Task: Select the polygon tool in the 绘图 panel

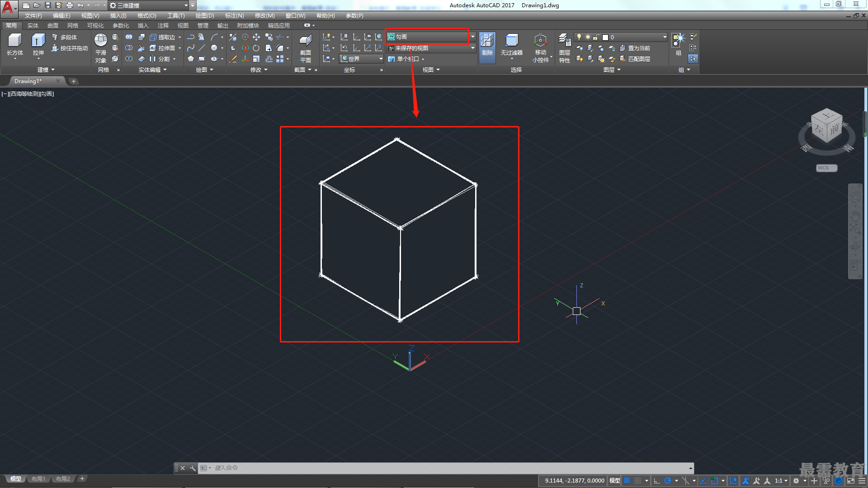Action: coord(191,59)
